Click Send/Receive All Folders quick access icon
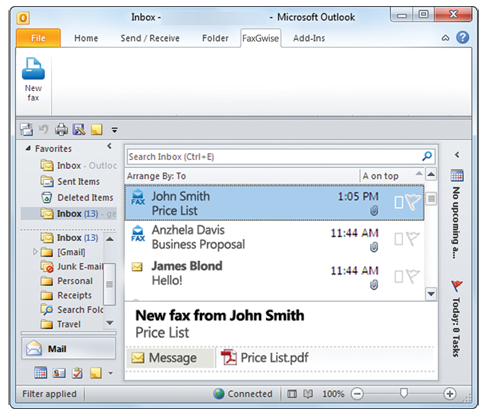 click(27, 129)
